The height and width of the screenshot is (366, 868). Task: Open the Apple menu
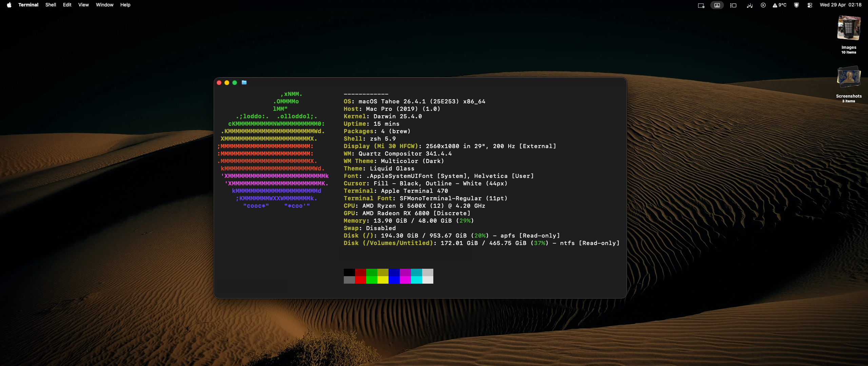point(9,5)
